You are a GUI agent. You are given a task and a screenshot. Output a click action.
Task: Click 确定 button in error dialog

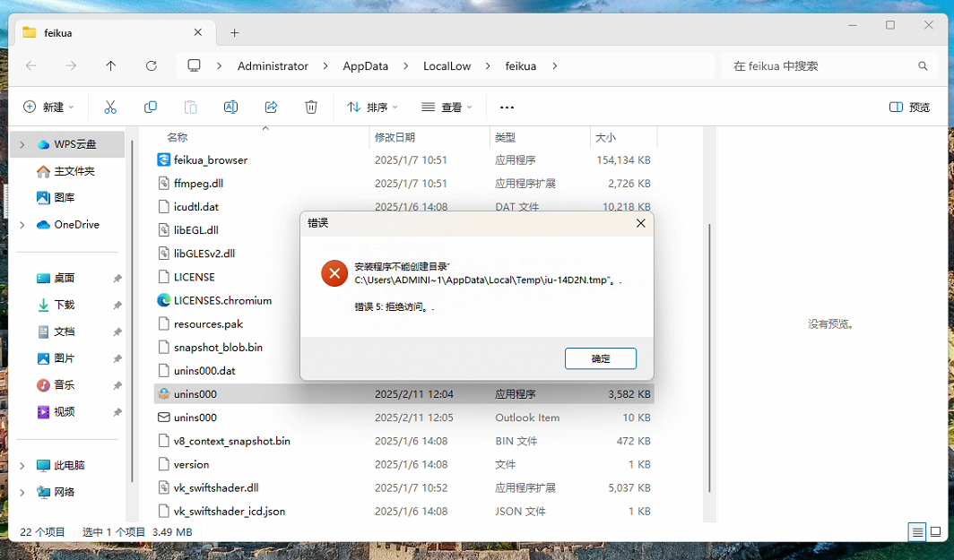(601, 358)
